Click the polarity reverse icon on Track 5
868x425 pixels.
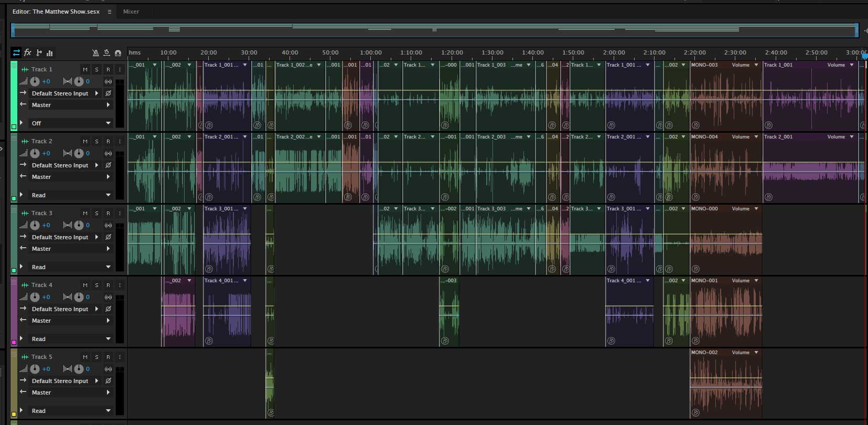[x=108, y=380]
